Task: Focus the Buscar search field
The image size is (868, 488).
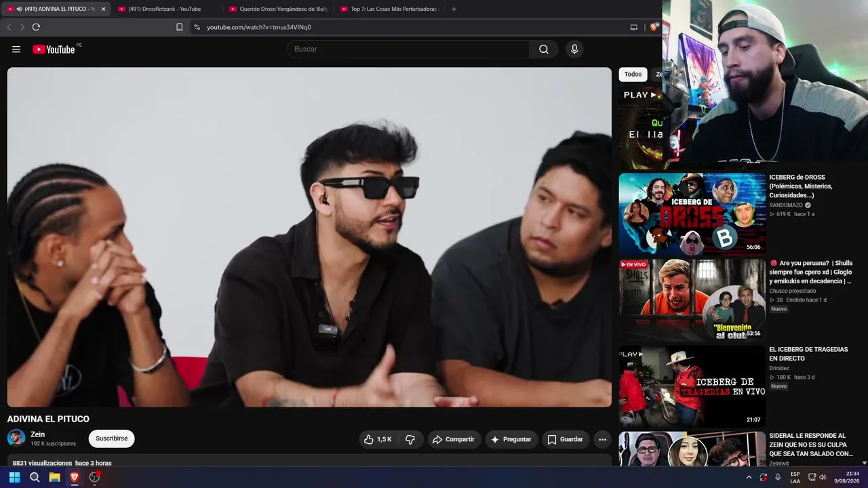Action: point(408,49)
